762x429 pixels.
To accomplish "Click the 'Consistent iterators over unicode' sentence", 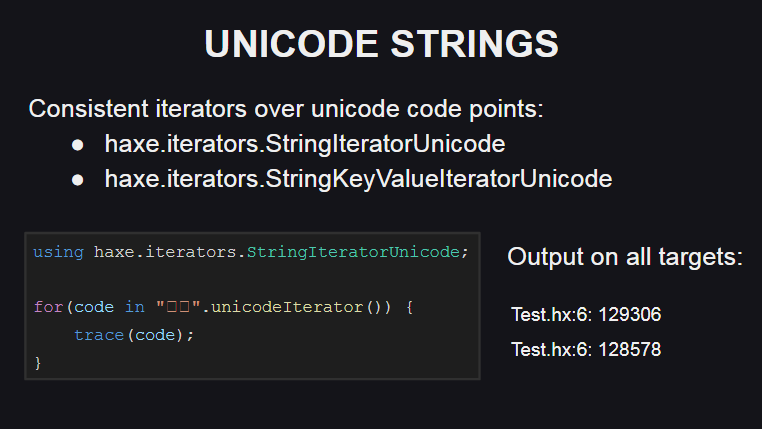I will click(x=286, y=108).
